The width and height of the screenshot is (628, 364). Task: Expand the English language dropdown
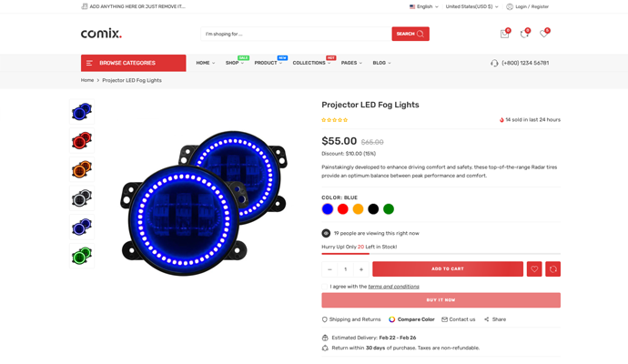[424, 6]
